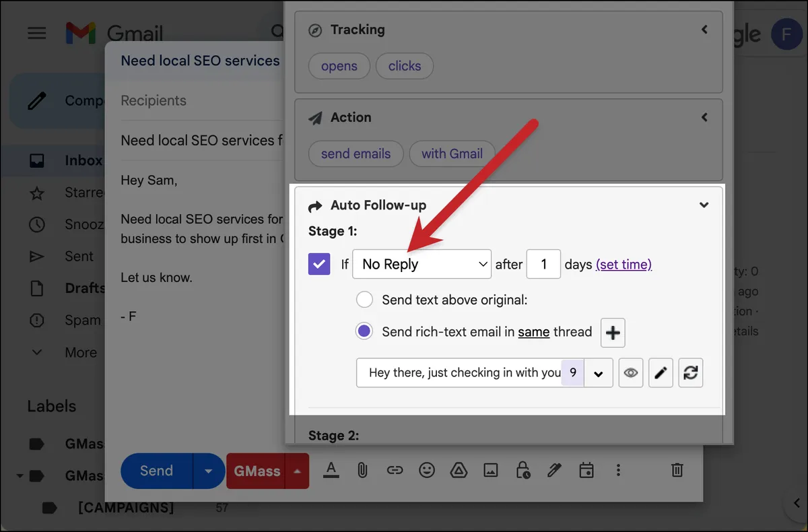Open the Gmail main menu hamburger icon
The height and width of the screenshot is (532, 808).
[x=36, y=32]
